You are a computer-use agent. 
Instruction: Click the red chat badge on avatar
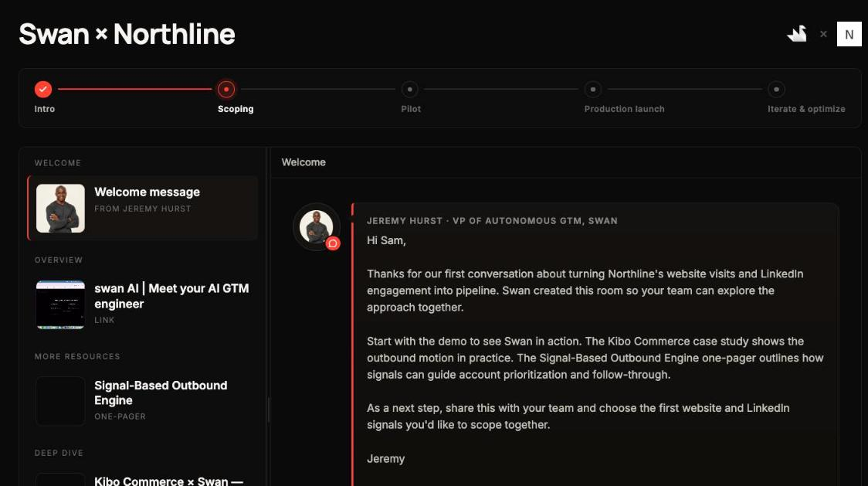point(333,243)
